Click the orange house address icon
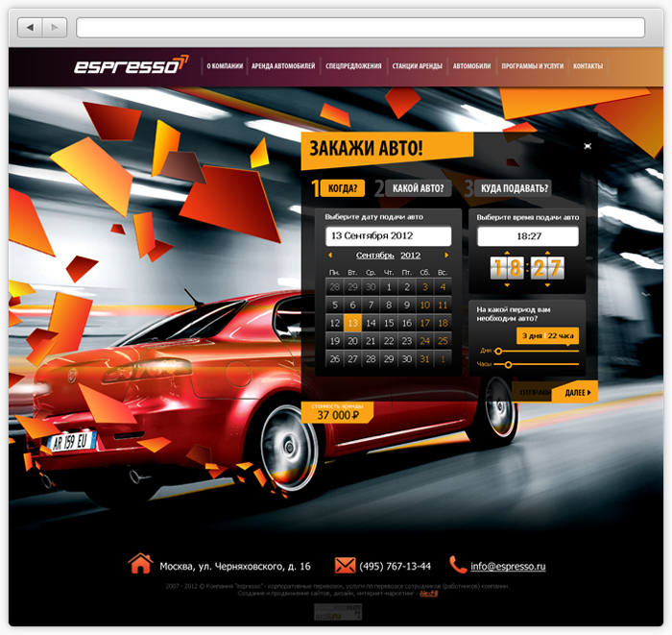This screenshot has height=635, width=672. click(x=140, y=563)
